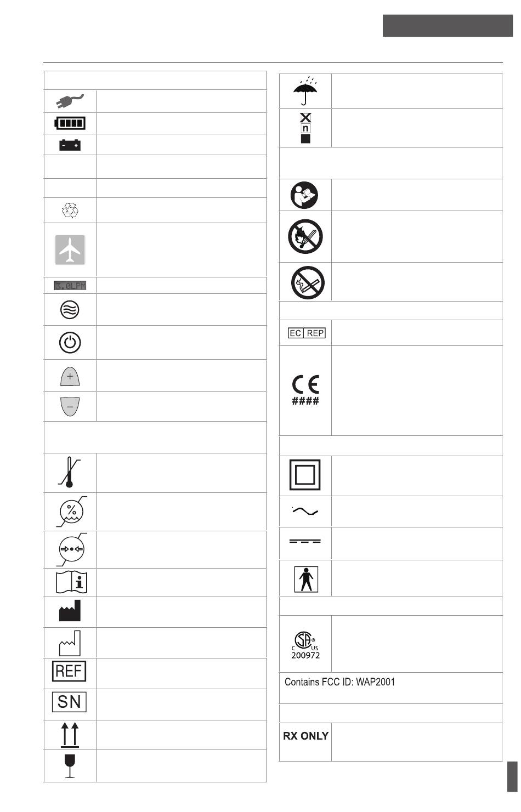Click the SN serial number symbol
This screenshot has width=521, height=812.
[69, 702]
